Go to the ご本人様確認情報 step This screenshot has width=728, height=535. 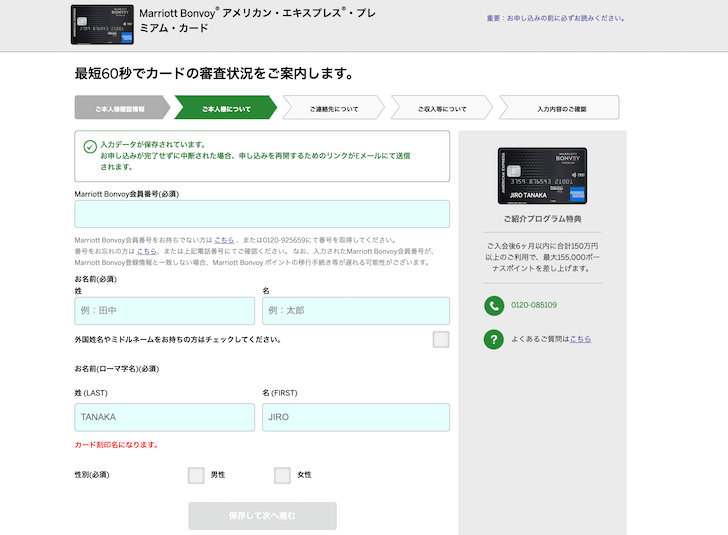[x=122, y=108]
